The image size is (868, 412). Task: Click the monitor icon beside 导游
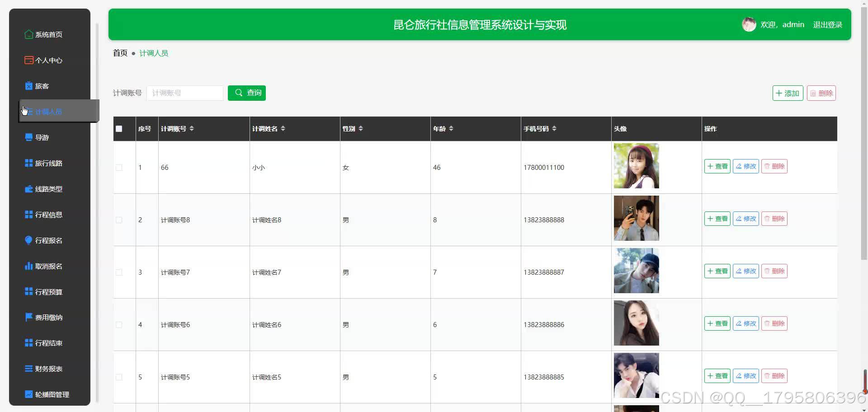[x=28, y=137]
